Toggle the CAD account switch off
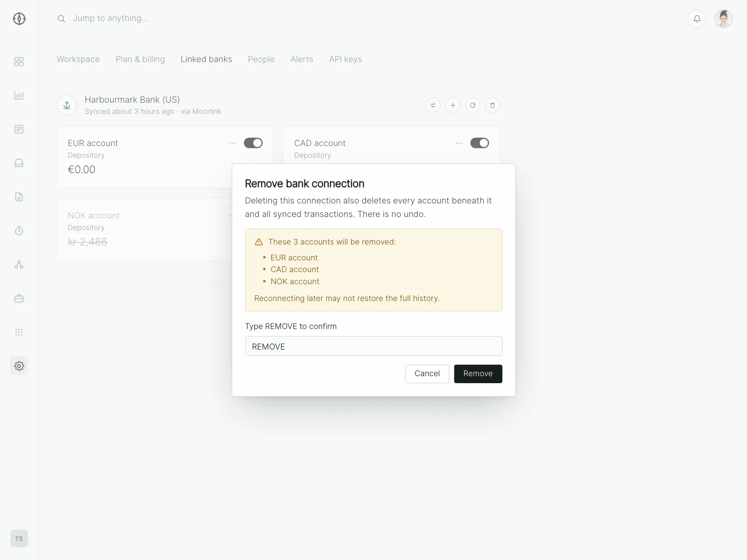Screen dimensions: 747x560 (479, 143)
